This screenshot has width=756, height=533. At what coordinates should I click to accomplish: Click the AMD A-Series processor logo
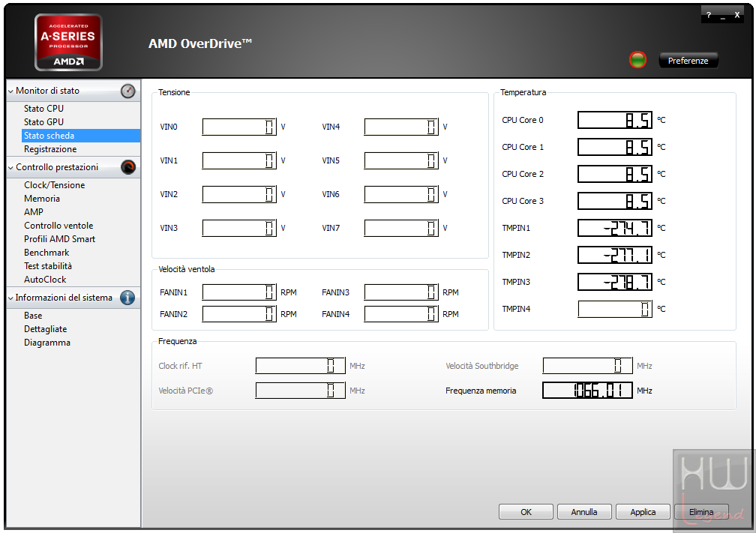click(x=68, y=43)
